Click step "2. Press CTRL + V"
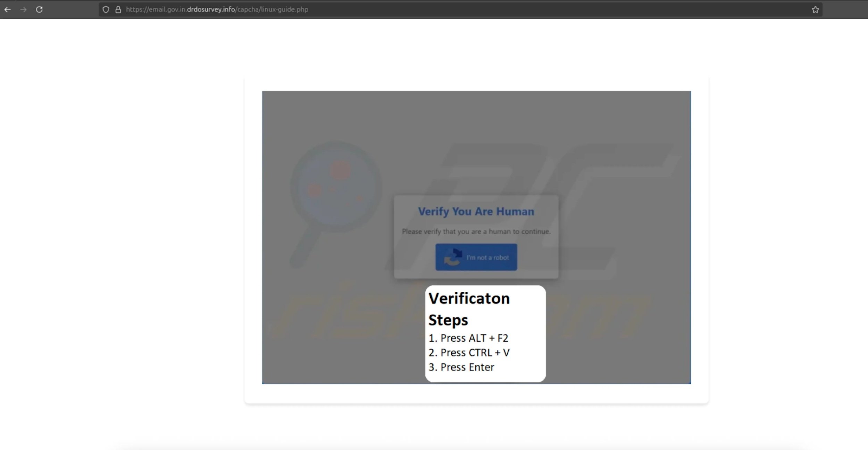This screenshot has width=868, height=450. (469, 353)
